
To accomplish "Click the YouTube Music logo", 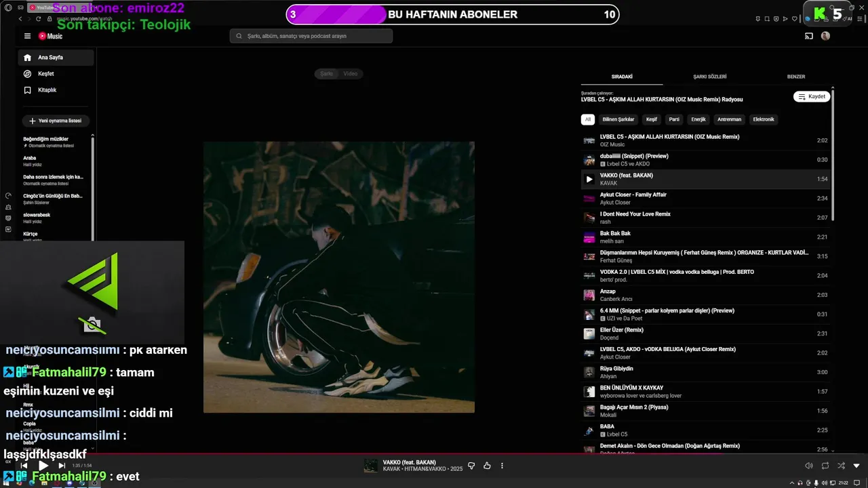I will (x=50, y=36).
